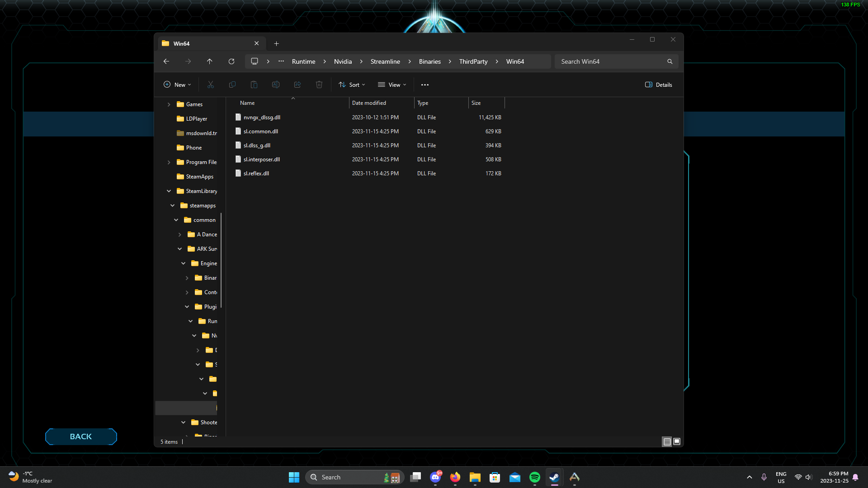Click the BACK button
Screen dimensions: 868x488
(81, 436)
